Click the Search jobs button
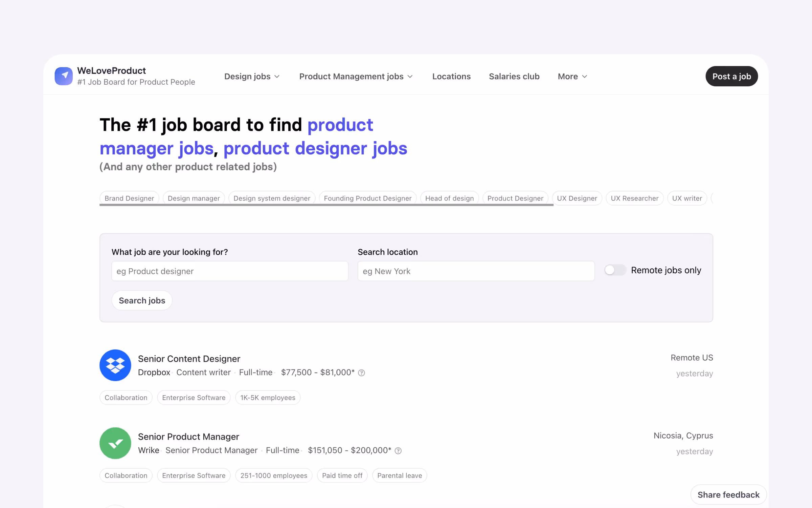The height and width of the screenshot is (508, 812). pyautogui.click(x=142, y=300)
